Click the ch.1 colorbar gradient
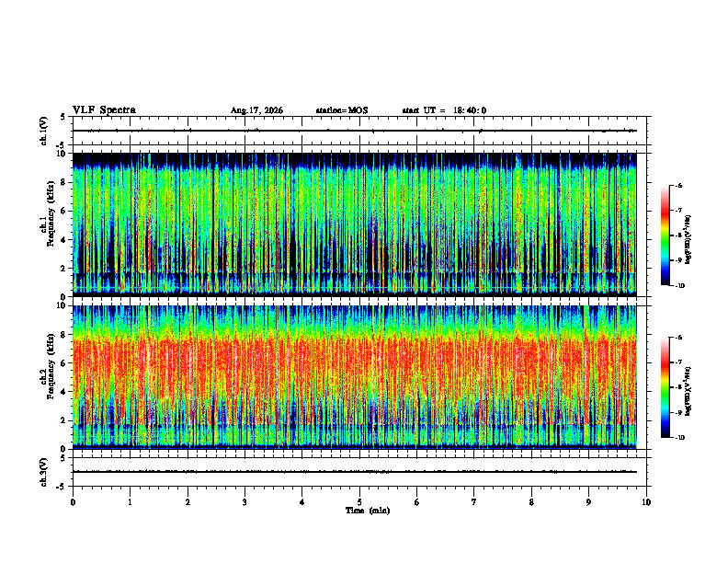 (665, 236)
